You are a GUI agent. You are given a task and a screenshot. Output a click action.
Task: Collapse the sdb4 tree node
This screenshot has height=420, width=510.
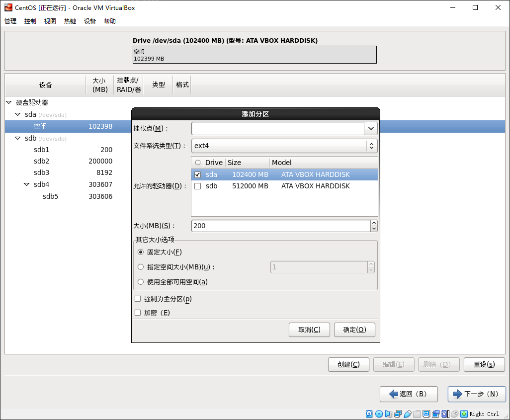(27, 184)
